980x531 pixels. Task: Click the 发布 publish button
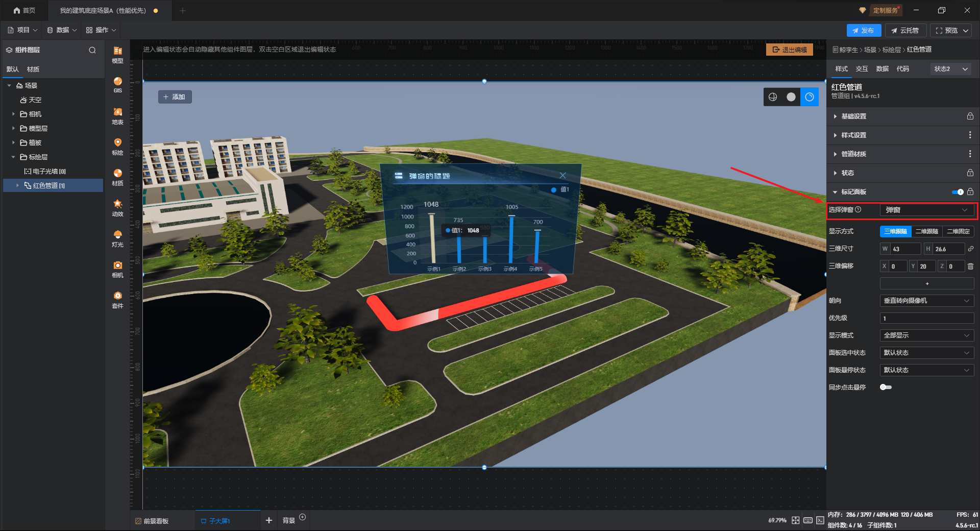click(863, 31)
